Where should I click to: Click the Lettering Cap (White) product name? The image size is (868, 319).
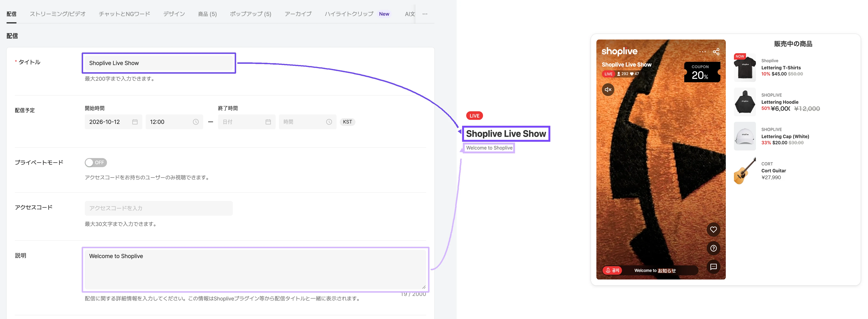tap(785, 136)
